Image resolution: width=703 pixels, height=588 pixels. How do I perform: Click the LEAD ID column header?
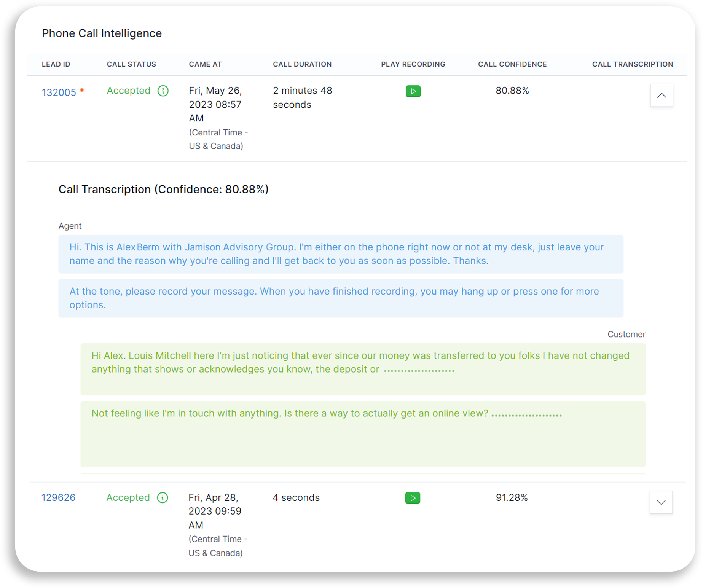click(x=56, y=64)
